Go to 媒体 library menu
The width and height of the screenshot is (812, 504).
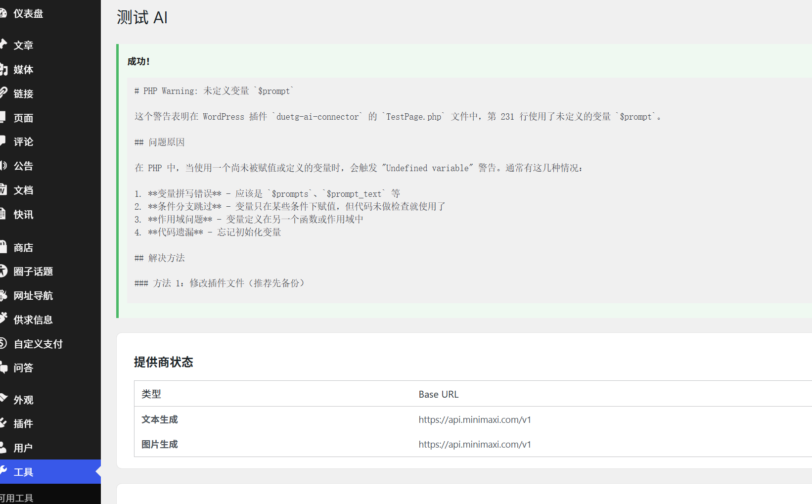click(x=23, y=69)
